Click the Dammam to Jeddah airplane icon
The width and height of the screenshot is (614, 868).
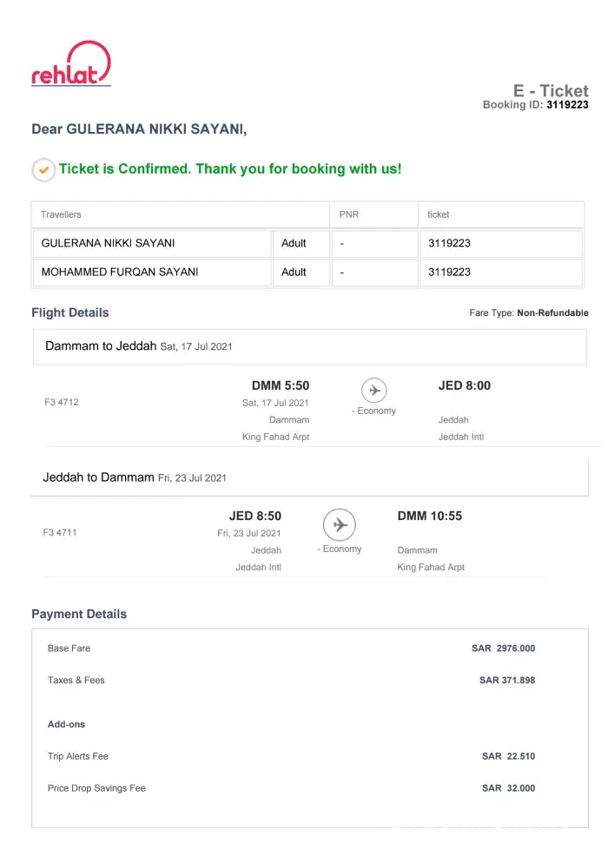pos(373,390)
